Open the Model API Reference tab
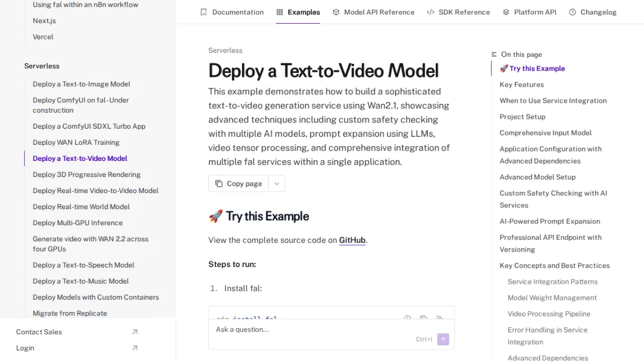This screenshot has width=644, height=362. tap(374, 12)
